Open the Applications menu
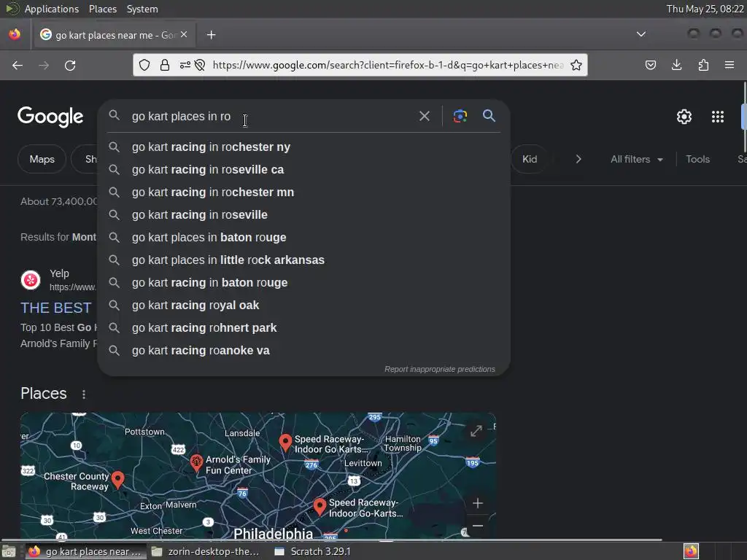The width and height of the screenshot is (747, 560). click(52, 9)
